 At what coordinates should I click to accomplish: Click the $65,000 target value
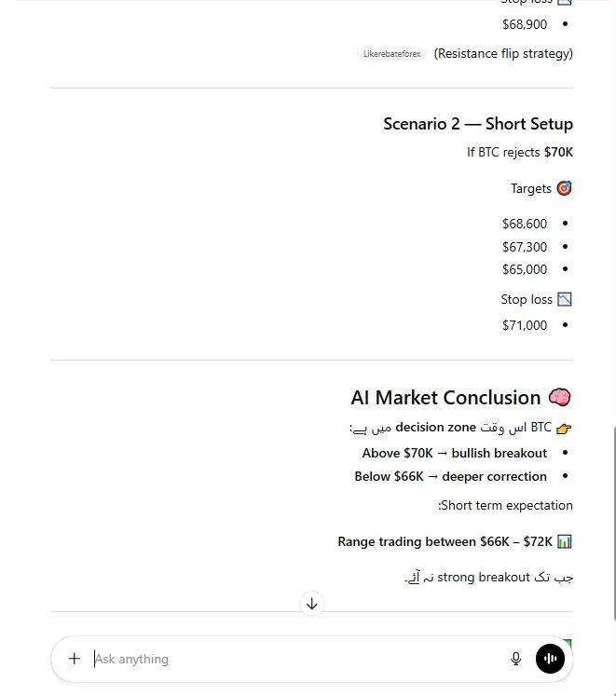[525, 269]
